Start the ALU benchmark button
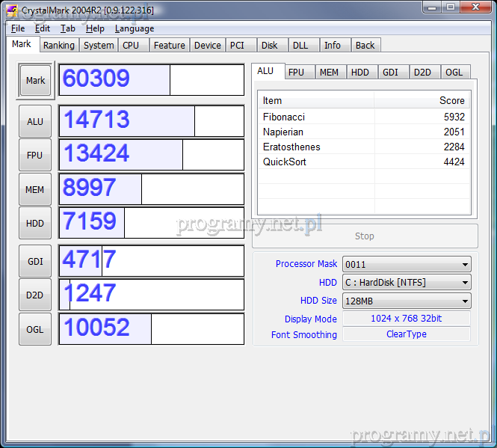 point(35,122)
